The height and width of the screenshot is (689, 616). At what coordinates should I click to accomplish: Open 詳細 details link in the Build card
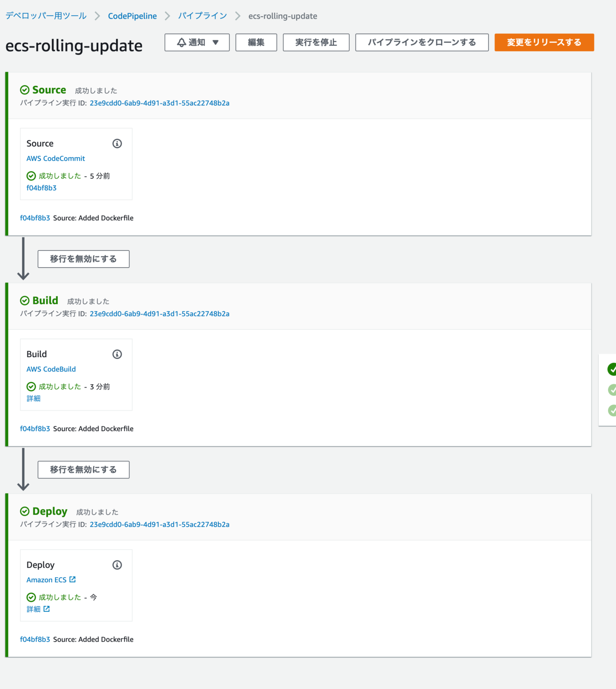click(34, 398)
